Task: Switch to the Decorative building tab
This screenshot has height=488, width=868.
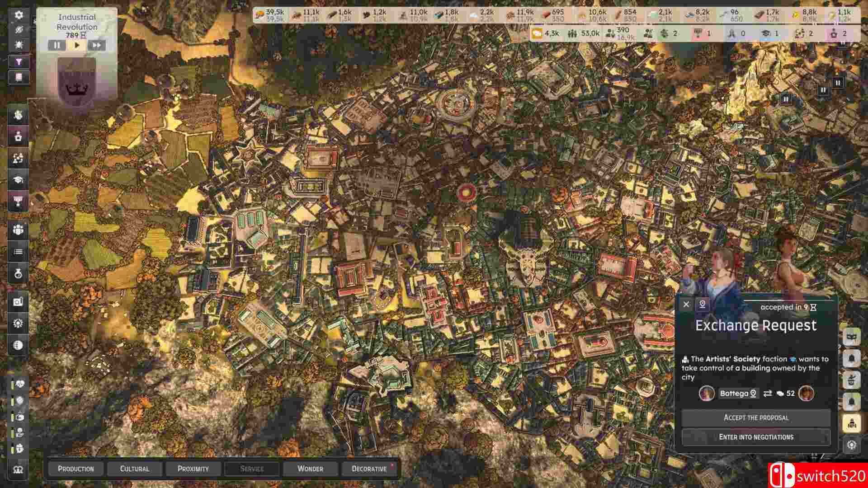Action: pyautogui.click(x=369, y=469)
